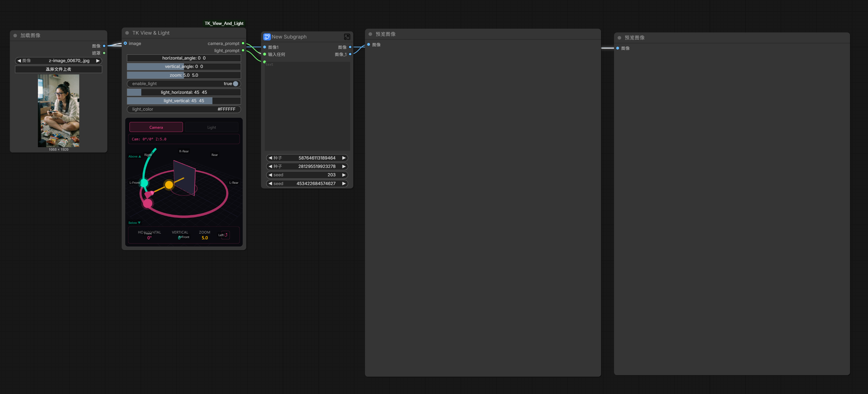868x394 pixels.
Task: Decrease the seed 203 value
Action: pos(270,175)
